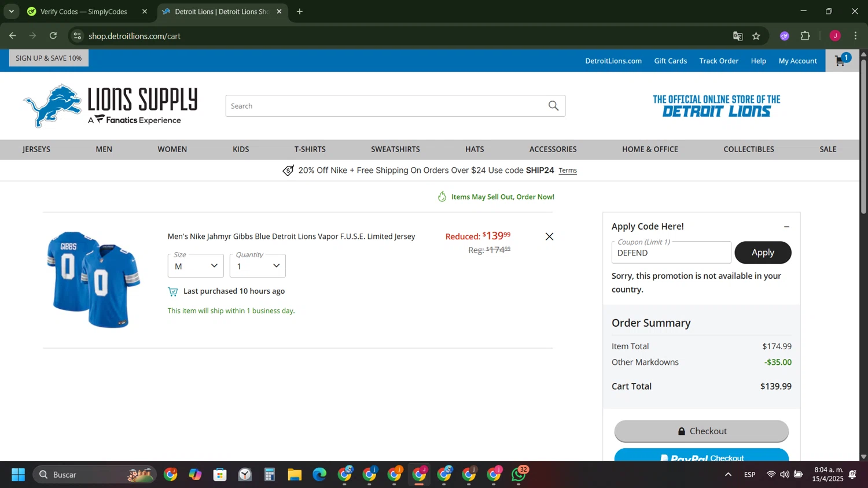Focus the Coupon code field

tap(671, 253)
